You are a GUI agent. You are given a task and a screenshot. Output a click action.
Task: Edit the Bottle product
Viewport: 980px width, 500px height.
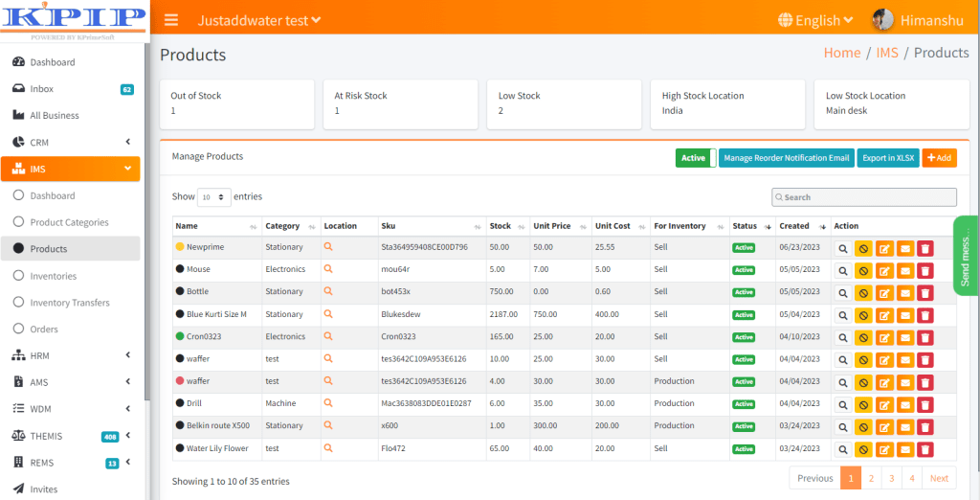tap(884, 293)
